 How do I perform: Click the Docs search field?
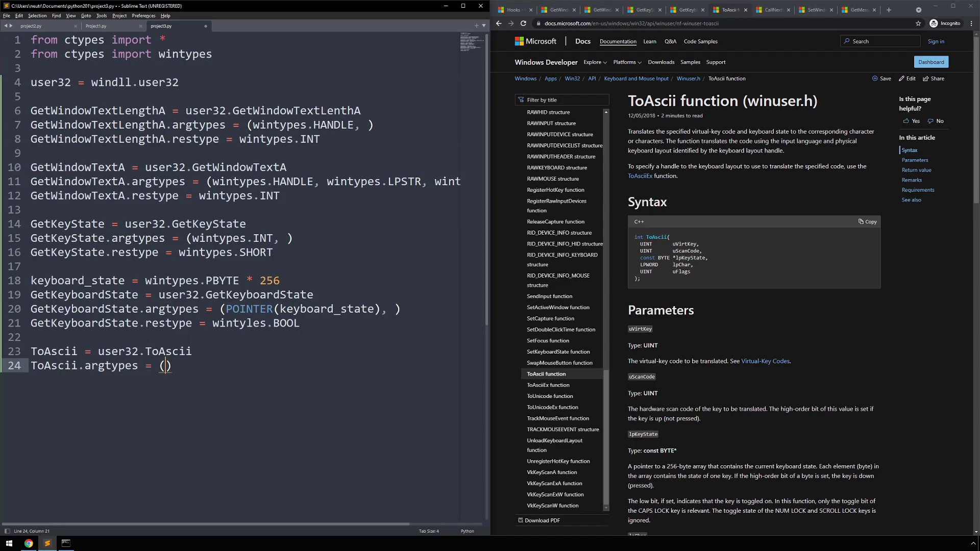[880, 41]
